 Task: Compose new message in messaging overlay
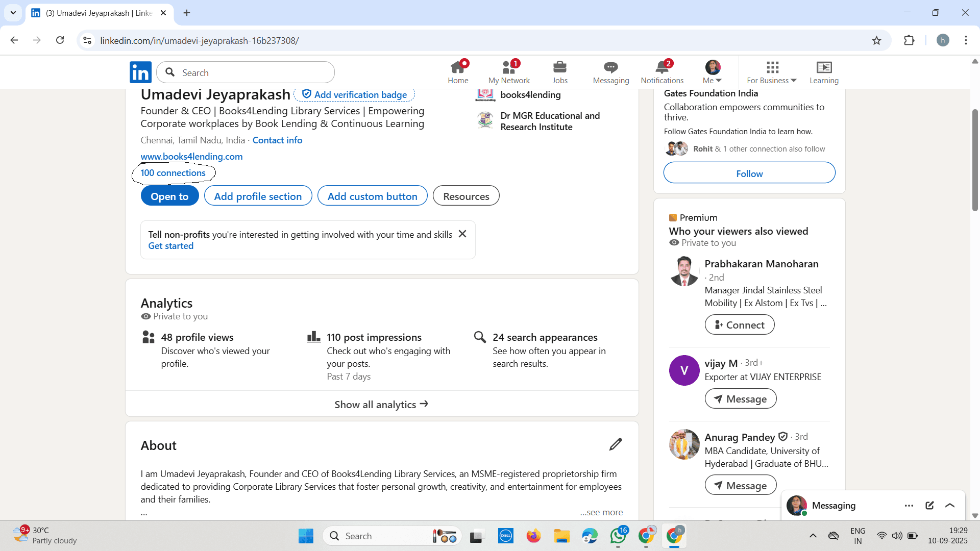pos(929,506)
